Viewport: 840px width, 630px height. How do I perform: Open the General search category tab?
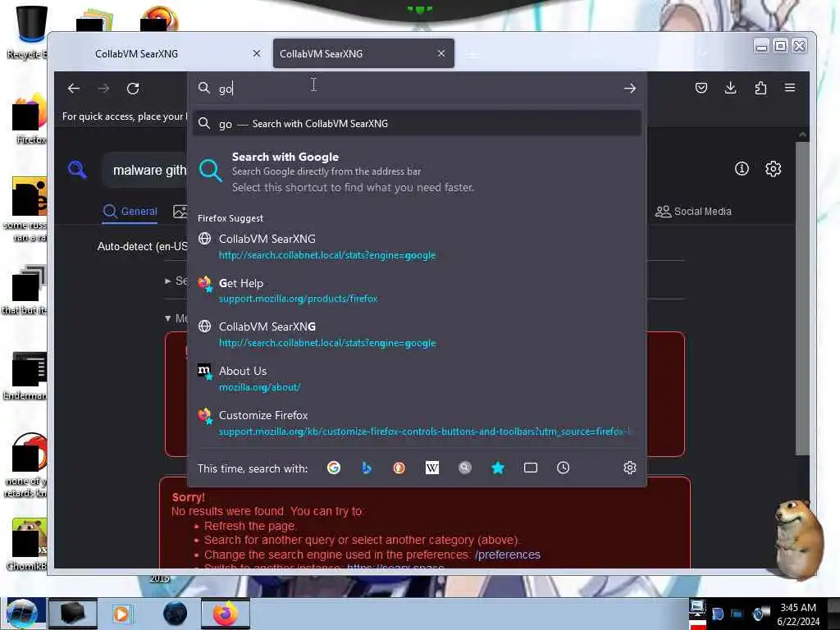point(130,212)
